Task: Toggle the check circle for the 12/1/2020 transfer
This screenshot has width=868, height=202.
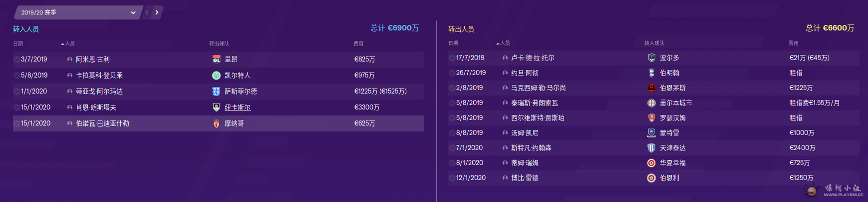Action: (452, 178)
